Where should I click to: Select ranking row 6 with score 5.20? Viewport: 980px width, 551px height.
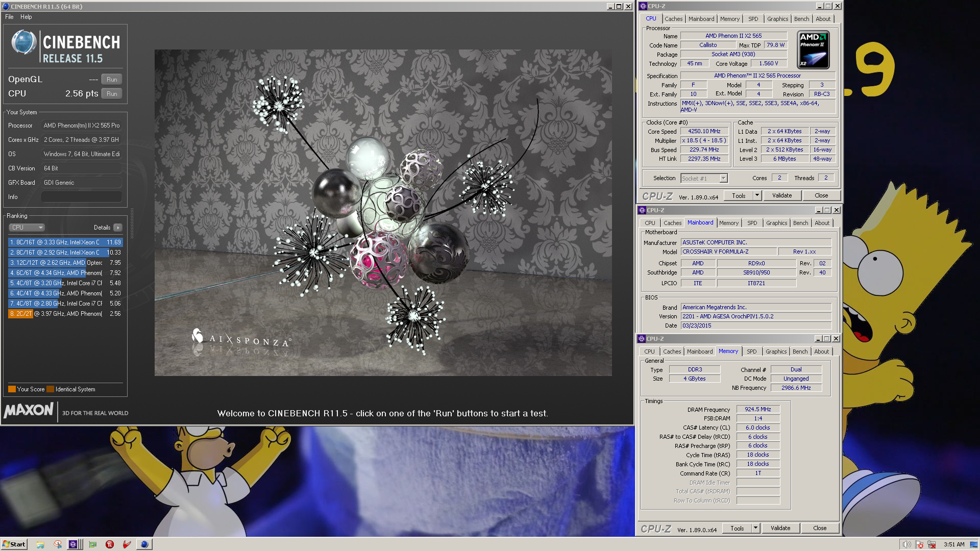click(65, 293)
